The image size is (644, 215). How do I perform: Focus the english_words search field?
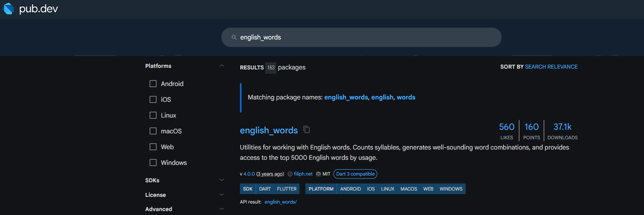[361, 37]
